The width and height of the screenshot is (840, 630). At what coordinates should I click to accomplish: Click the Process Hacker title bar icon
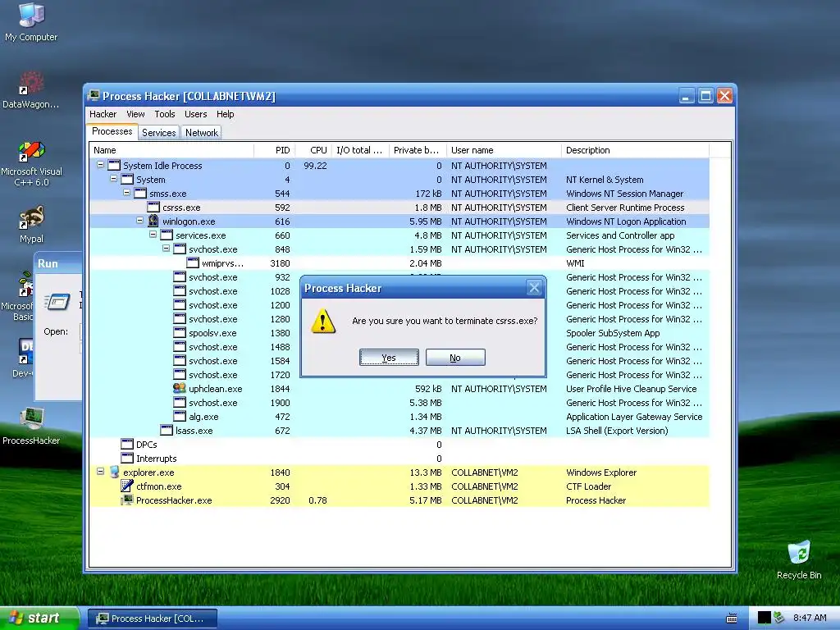(94, 95)
